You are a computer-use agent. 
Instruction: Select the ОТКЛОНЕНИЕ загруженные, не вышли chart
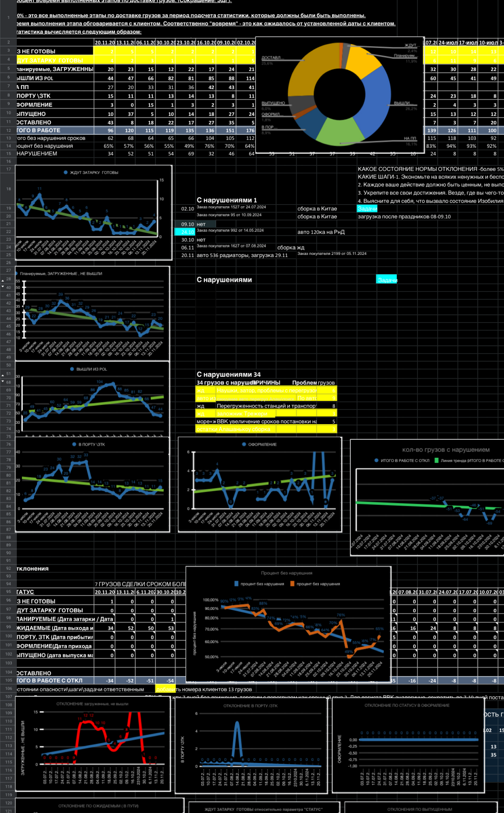[x=93, y=744]
